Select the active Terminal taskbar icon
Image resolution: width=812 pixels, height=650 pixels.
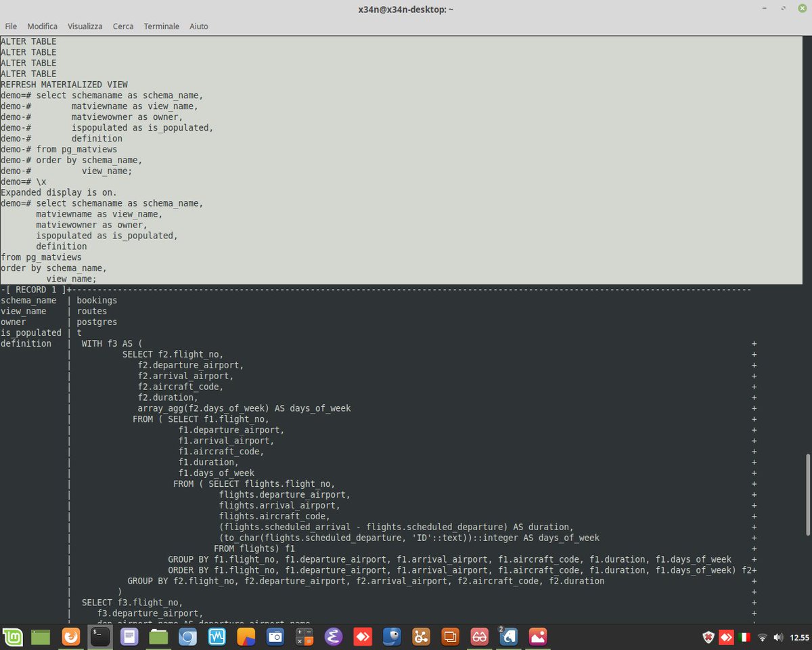coord(100,636)
